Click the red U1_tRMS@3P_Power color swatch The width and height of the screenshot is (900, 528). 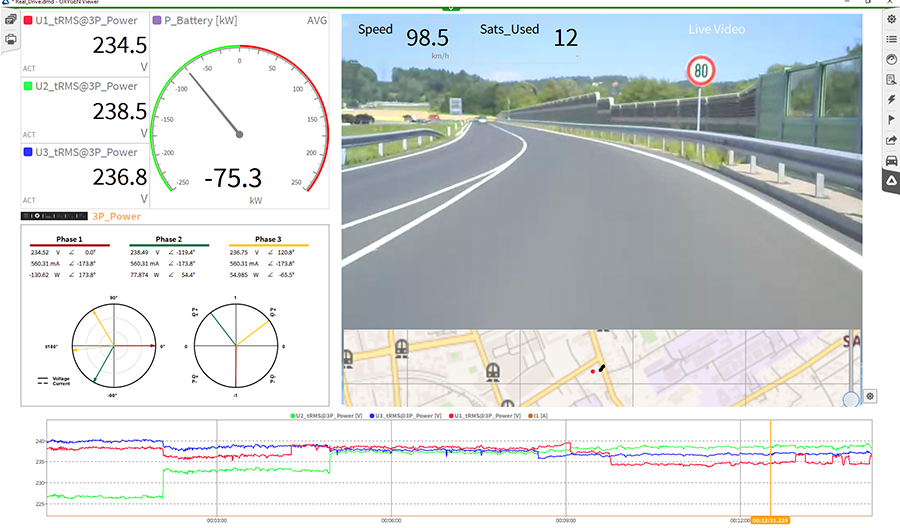[27, 20]
